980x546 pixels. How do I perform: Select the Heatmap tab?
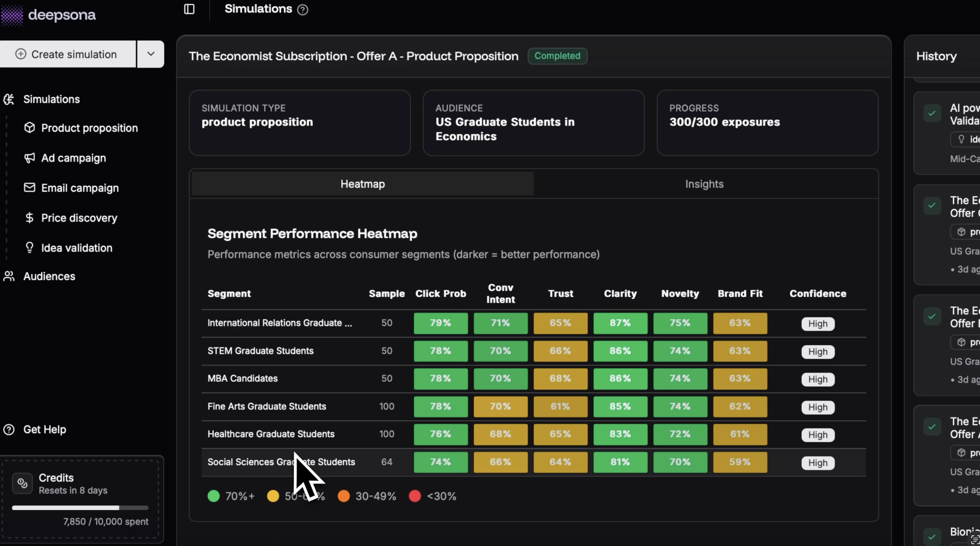click(362, 184)
